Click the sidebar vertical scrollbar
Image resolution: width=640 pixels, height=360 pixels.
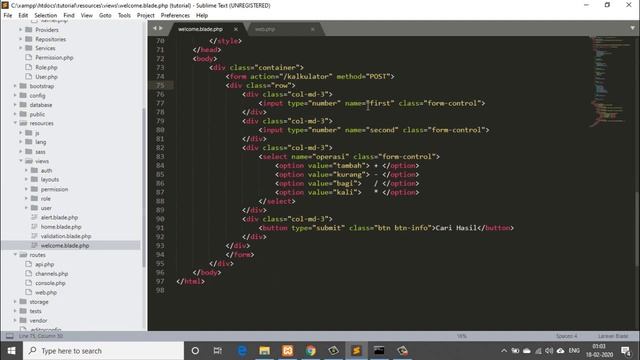pyautogui.click(x=144, y=187)
